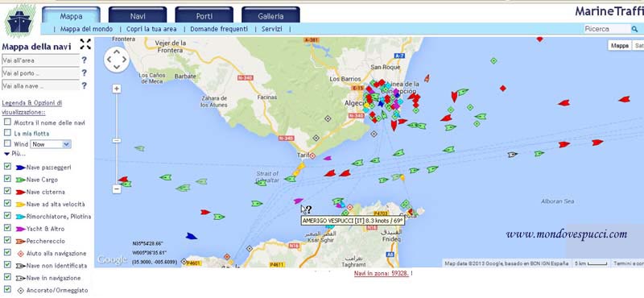This screenshot has height=298, width=644.
Task: Zoom out with the minus button
Action: 117,189
